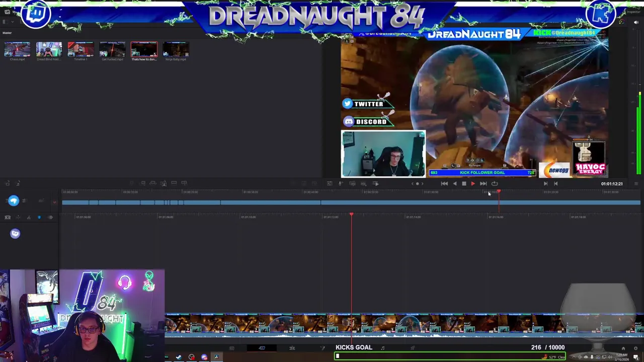
Task: Open the Chaos.mp4 clip thumbnail
Action: pyautogui.click(x=17, y=50)
